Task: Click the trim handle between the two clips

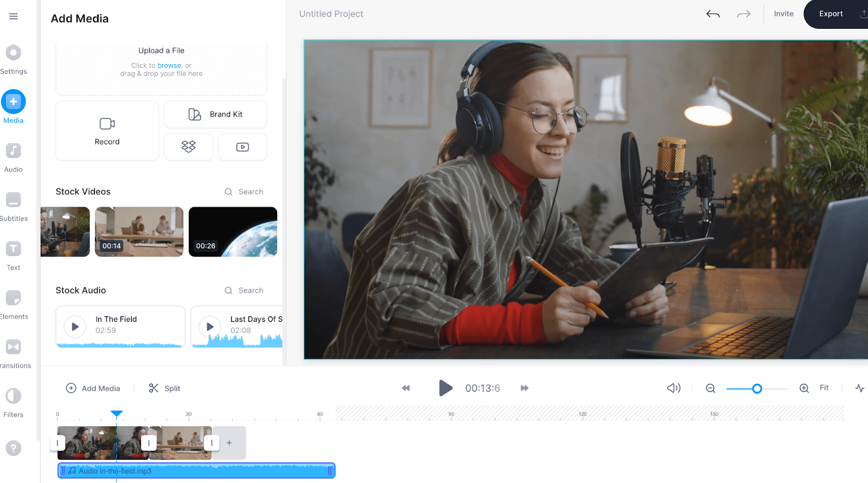Action: (149, 443)
